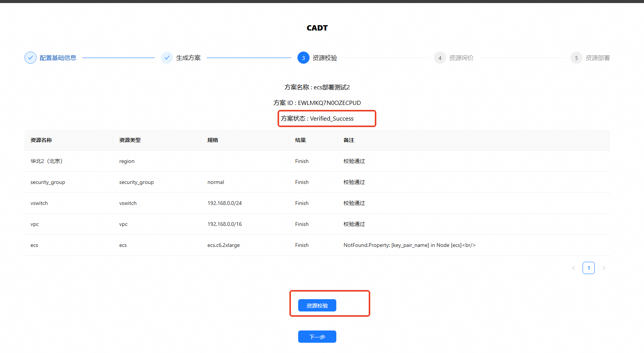Click the 生成方案 step checkmark icon

(x=167, y=58)
